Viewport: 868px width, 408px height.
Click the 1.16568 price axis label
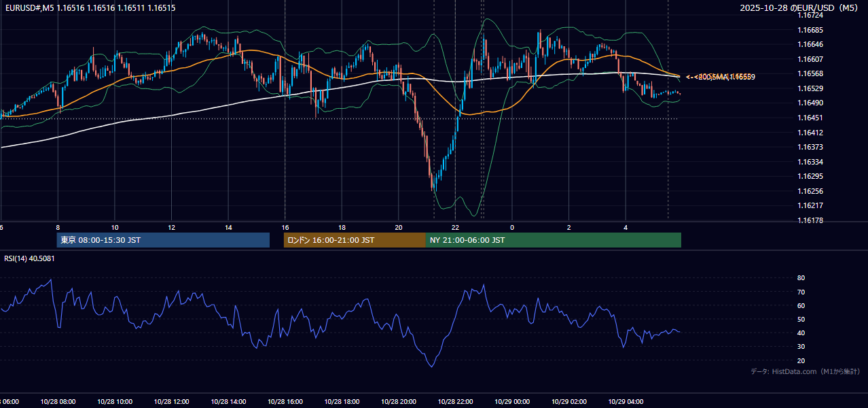point(810,73)
